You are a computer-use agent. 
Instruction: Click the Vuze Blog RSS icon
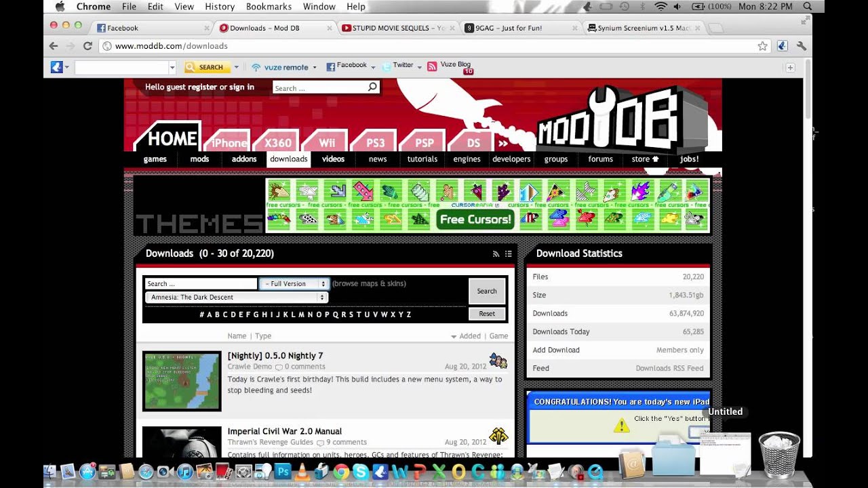pyautogui.click(x=432, y=67)
